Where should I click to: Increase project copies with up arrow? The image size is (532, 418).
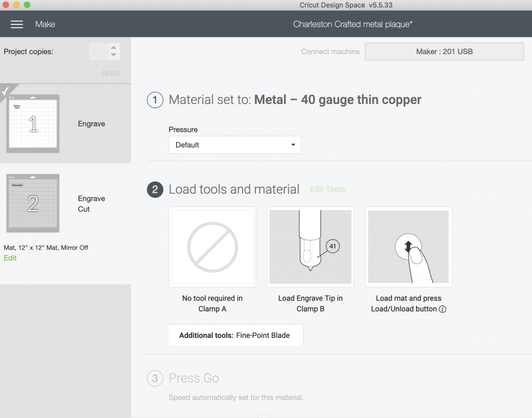point(114,48)
